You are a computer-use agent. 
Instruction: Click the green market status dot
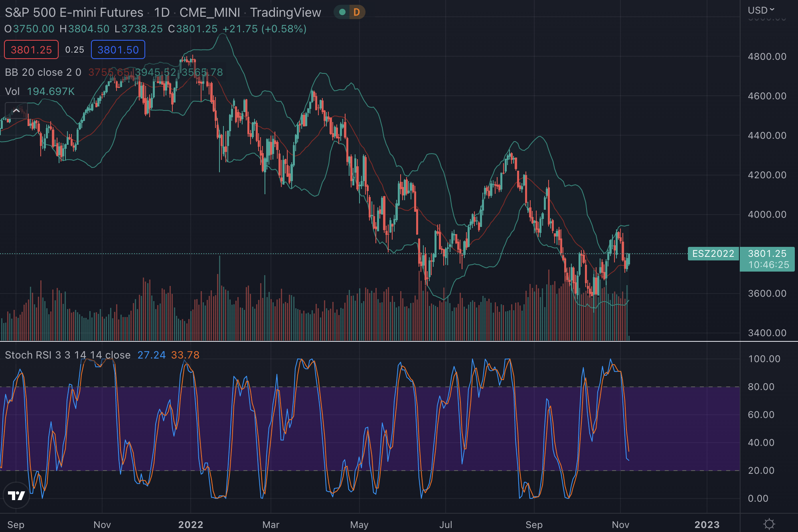pos(342,12)
